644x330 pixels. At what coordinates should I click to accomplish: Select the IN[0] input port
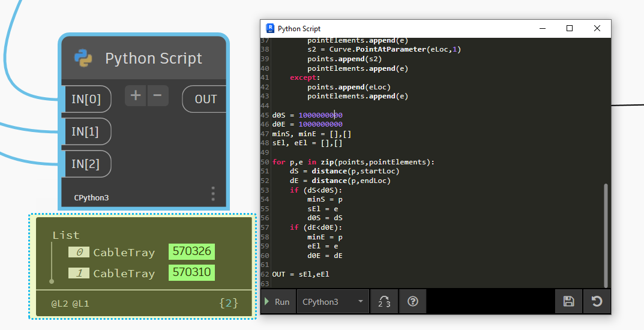tap(86, 99)
